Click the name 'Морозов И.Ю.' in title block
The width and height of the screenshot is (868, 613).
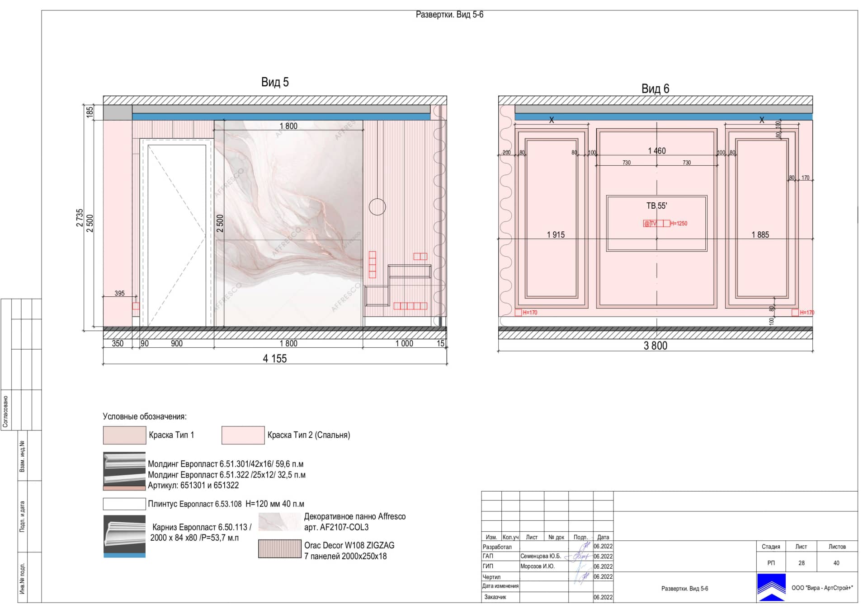pyautogui.click(x=538, y=566)
